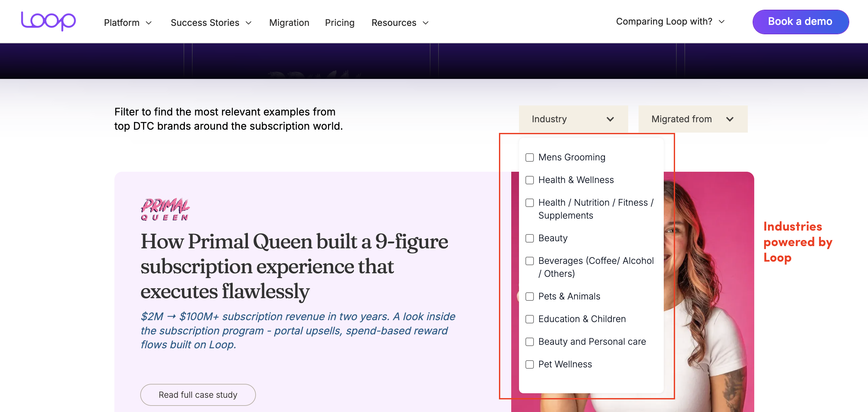Open the Pricing page
Image resolution: width=868 pixels, height=412 pixels.
coord(340,23)
